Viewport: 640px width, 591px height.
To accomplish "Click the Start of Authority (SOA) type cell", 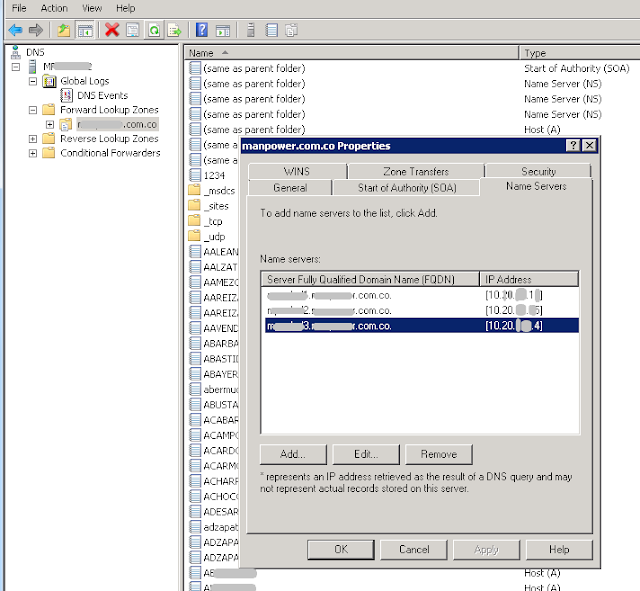I will (576, 68).
